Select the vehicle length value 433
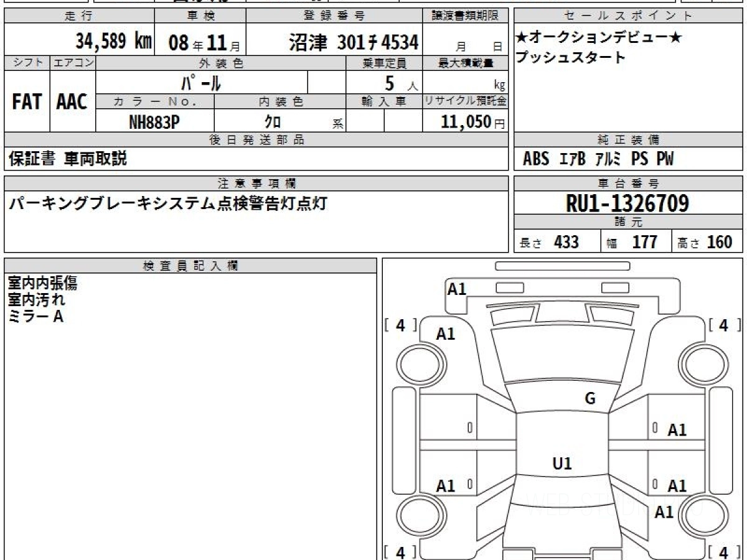Viewport: 747px width, 560px height. (566, 242)
